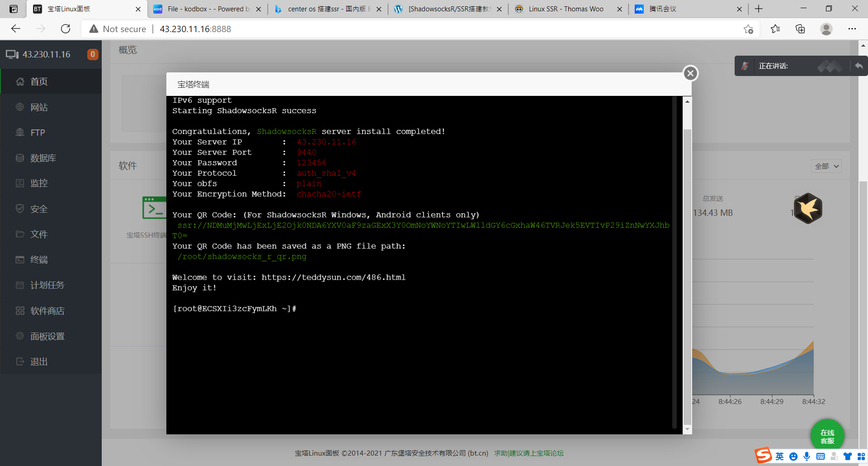Open 软件商店 in the sidebar

(51, 311)
